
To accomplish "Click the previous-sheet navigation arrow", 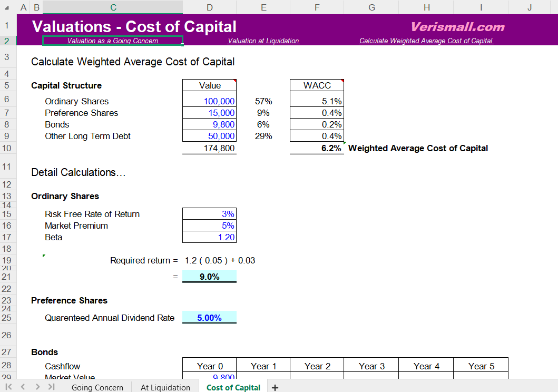I will [23, 387].
